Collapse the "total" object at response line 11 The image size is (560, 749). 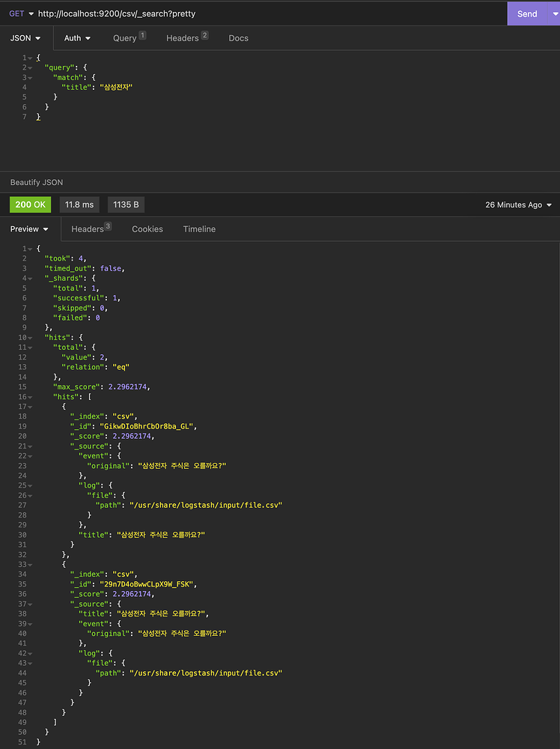[30, 348]
